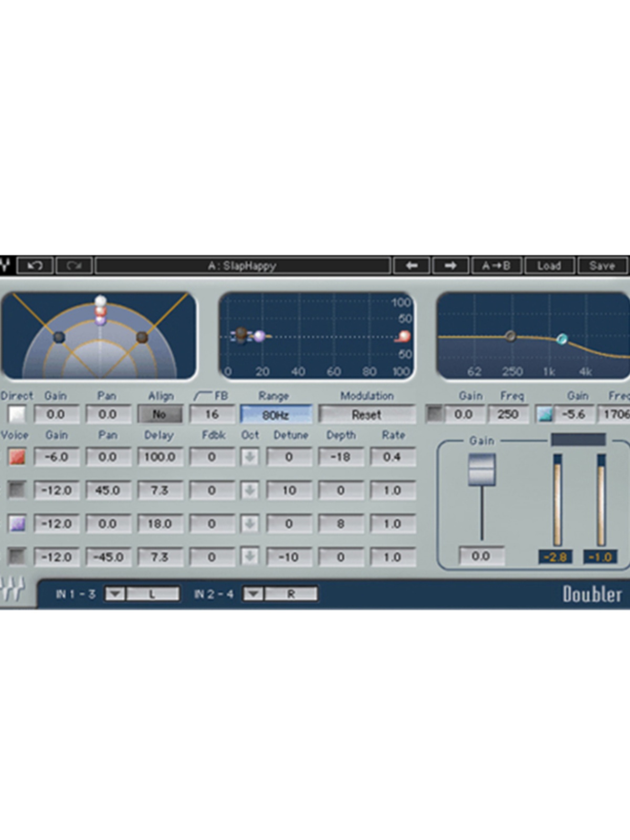Click voice 1 rate field 0.4
Viewport: 630px width, 840px height.
(x=393, y=457)
